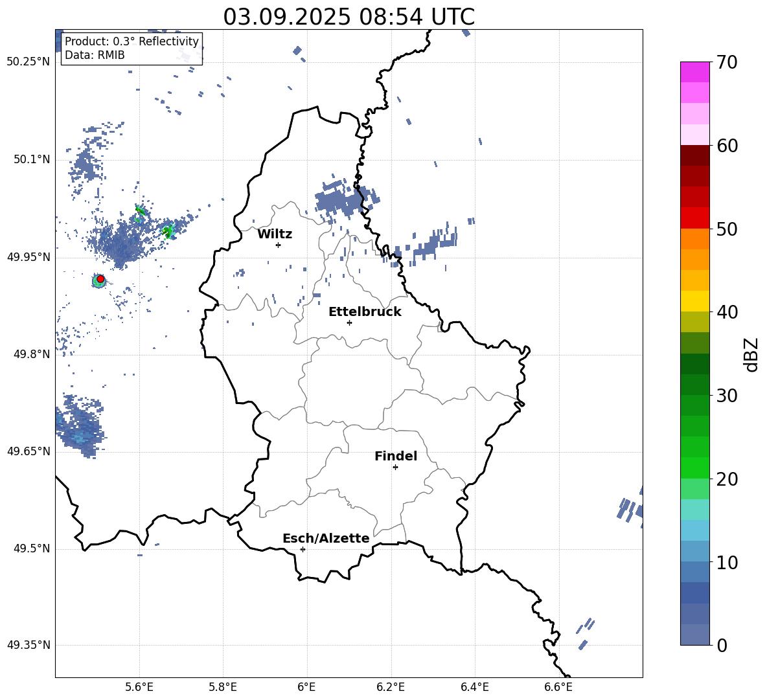Click the colorbar tick label 60

727,146
